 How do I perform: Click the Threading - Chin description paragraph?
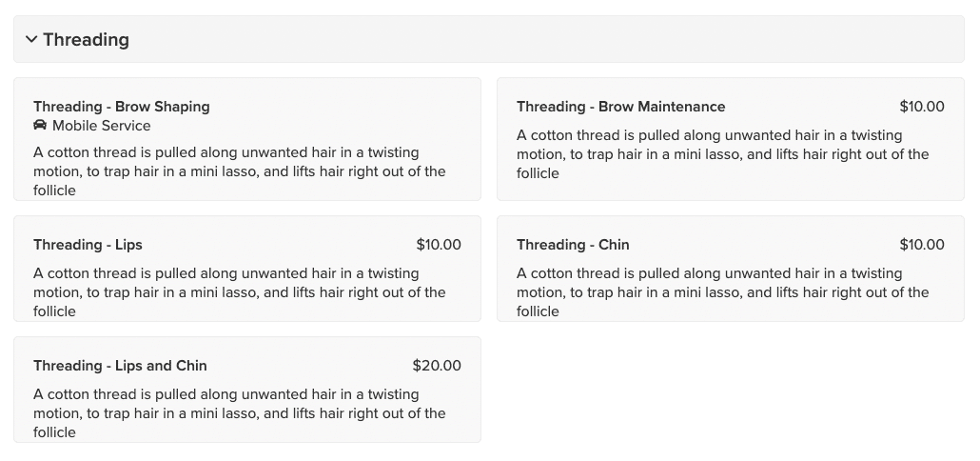[x=722, y=292]
